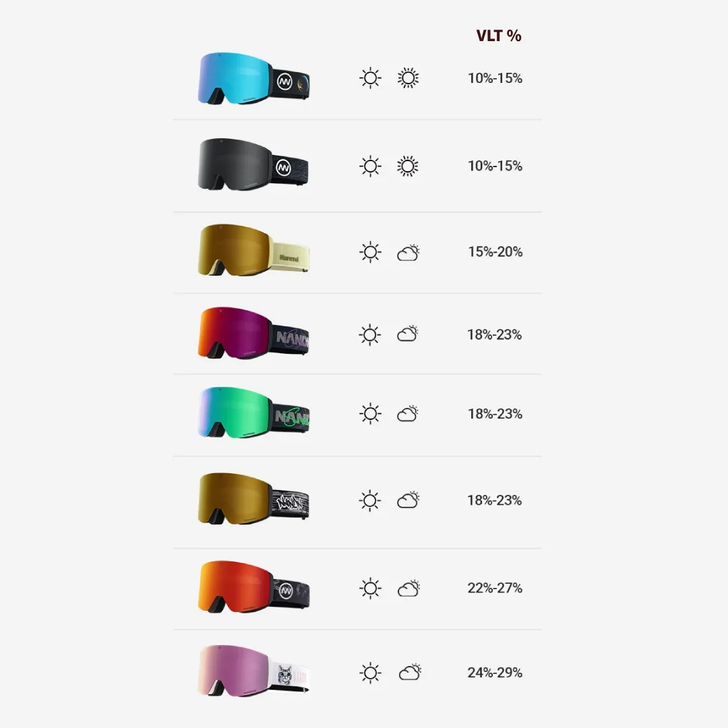Click sun icon in 22%-27% row
Screen dimensions: 728x728
(370, 588)
